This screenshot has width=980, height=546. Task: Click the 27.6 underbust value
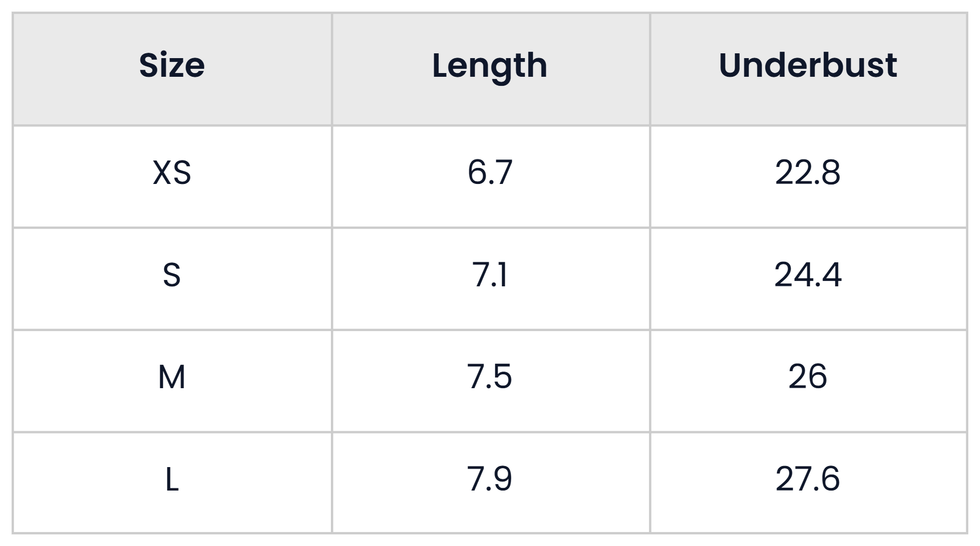[x=808, y=479]
